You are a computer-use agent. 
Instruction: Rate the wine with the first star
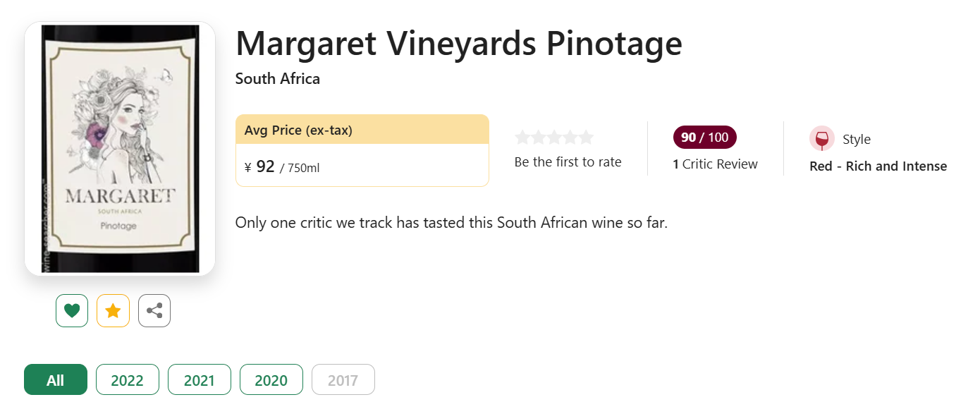click(522, 138)
